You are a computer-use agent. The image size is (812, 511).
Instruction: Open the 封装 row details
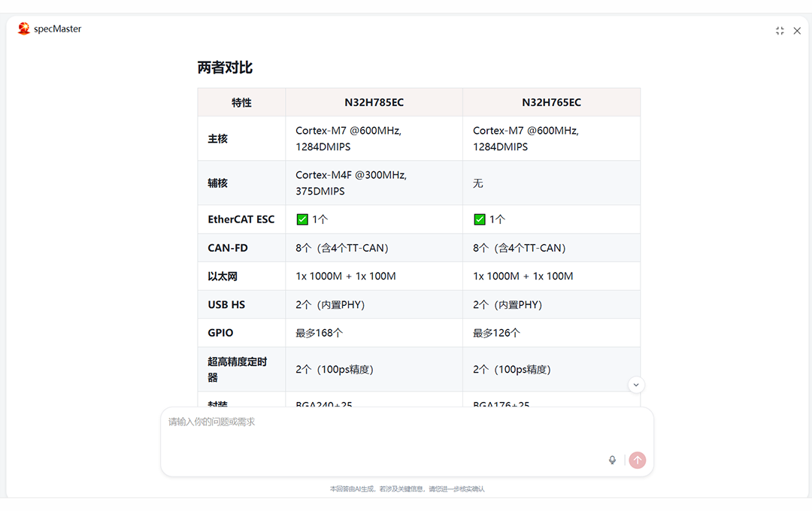218,403
